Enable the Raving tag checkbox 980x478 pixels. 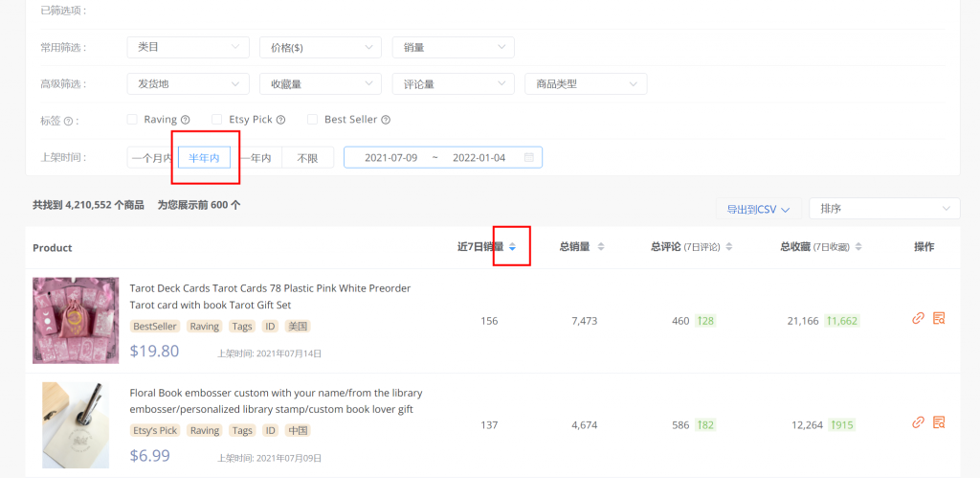point(132,120)
